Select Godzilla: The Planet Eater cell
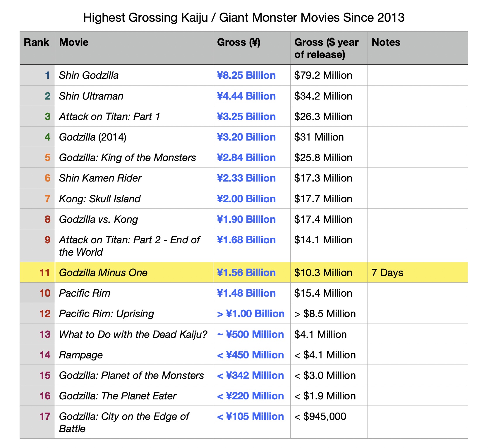Viewport: 491px width, 448px height. click(118, 396)
